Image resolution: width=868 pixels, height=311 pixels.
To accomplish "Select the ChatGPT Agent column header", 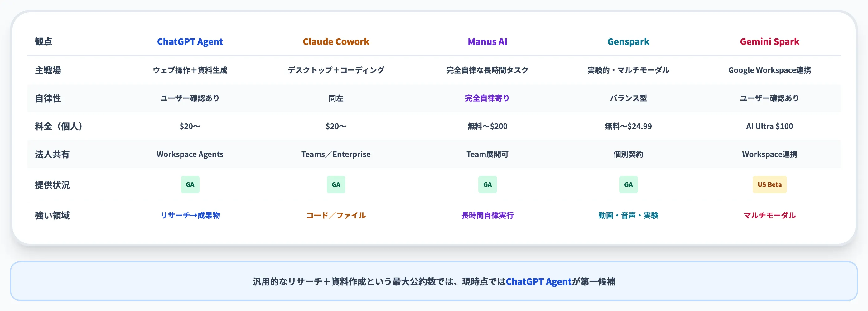I will (190, 41).
